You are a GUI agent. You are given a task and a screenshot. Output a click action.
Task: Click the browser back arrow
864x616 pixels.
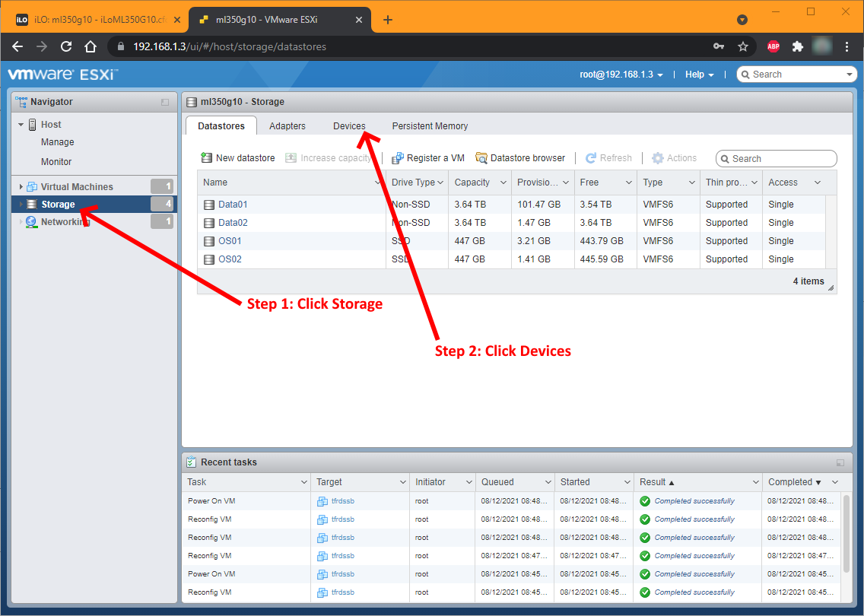coord(17,47)
